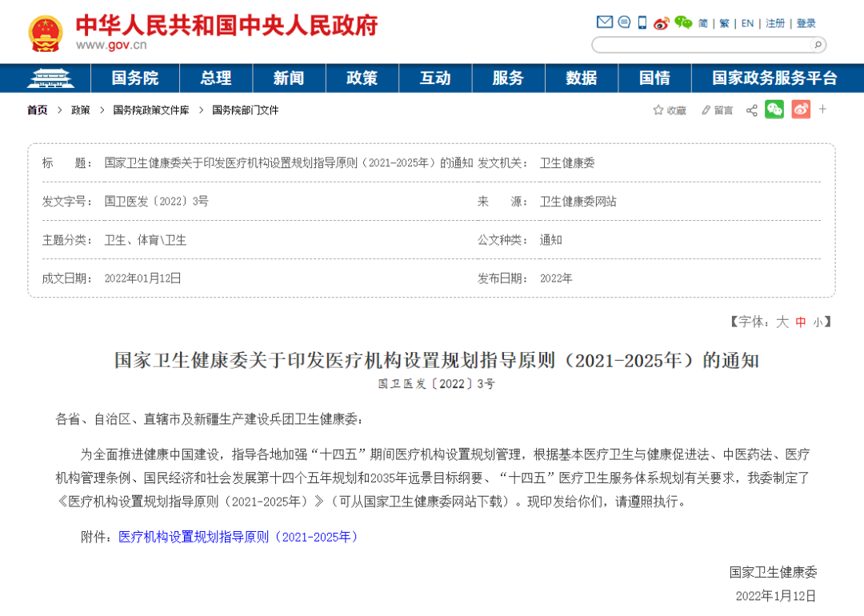Click the search magnifier icon
The width and height of the screenshot is (864, 616).
pos(818,45)
